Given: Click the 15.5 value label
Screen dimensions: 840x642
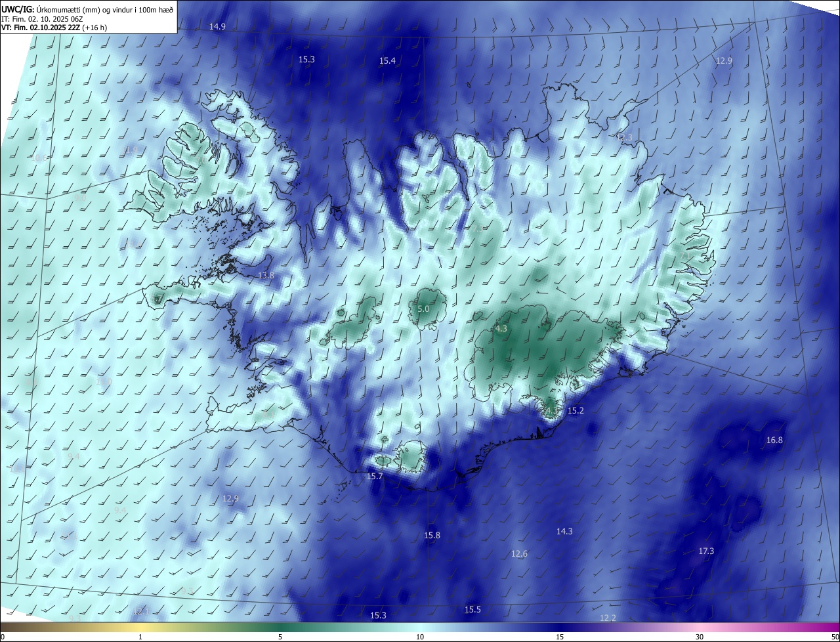Looking at the screenshot, I should tap(472, 610).
